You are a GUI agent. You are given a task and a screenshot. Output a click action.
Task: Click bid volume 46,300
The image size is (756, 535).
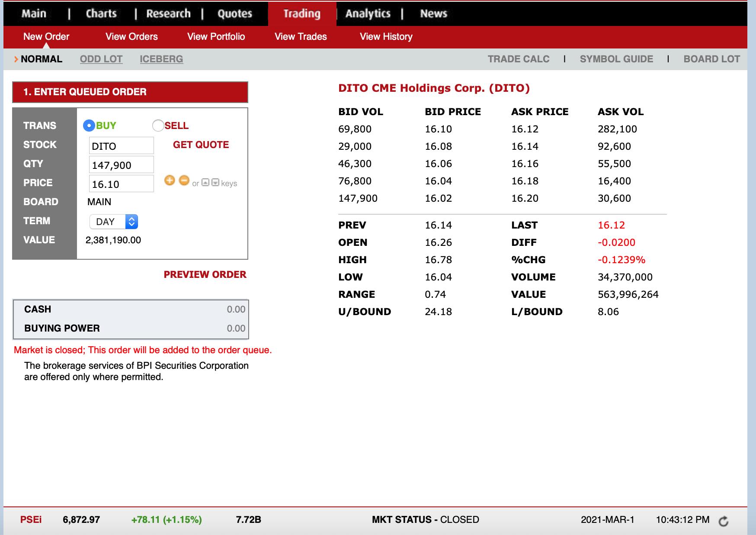point(355,164)
